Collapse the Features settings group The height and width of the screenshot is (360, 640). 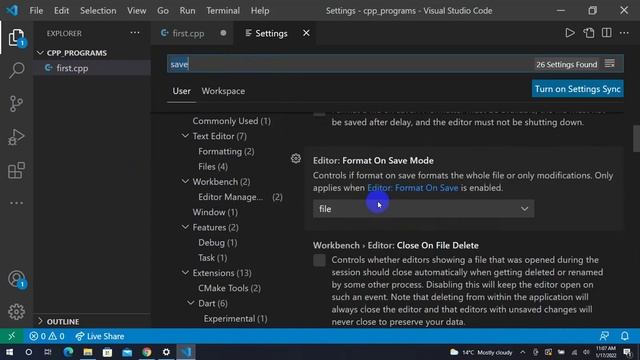(x=185, y=227)
